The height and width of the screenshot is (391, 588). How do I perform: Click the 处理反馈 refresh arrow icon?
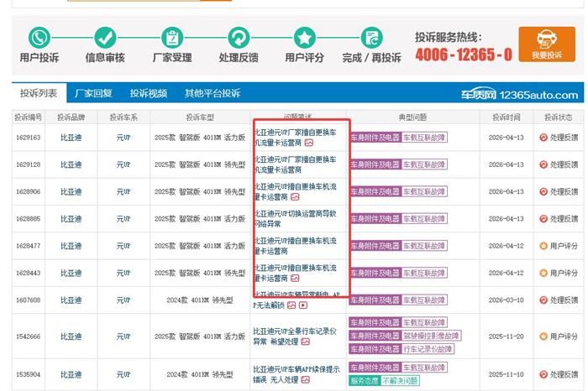point(239,38)
